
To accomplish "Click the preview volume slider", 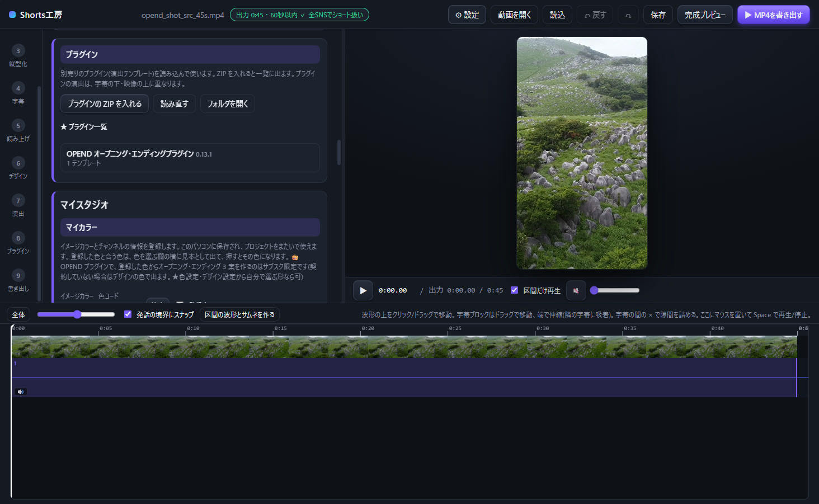I will (615, 290).
